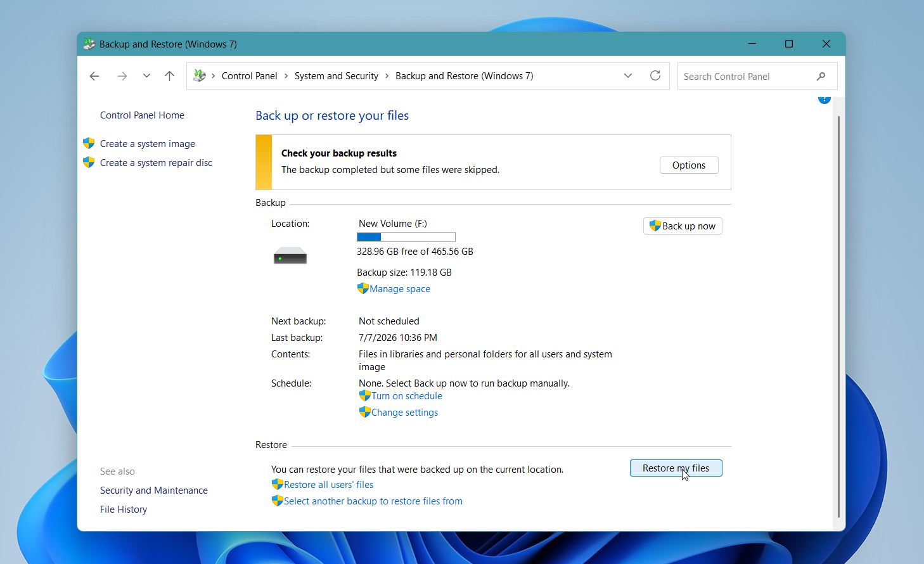924x564 pixels.
Task: Click Create a system image link
Action: pos(147,144)
